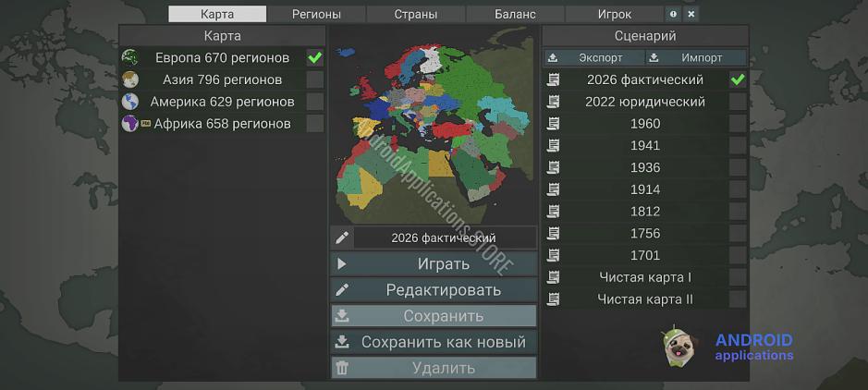Uncheck the 2026 фактический scenario checkbox
This screenshot has width=868, height=390.
pyautogui.click(x=738, y=79)
